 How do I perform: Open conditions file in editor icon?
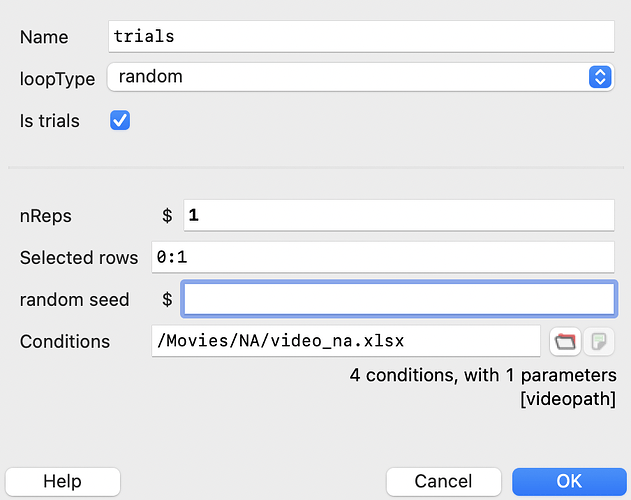599,341
